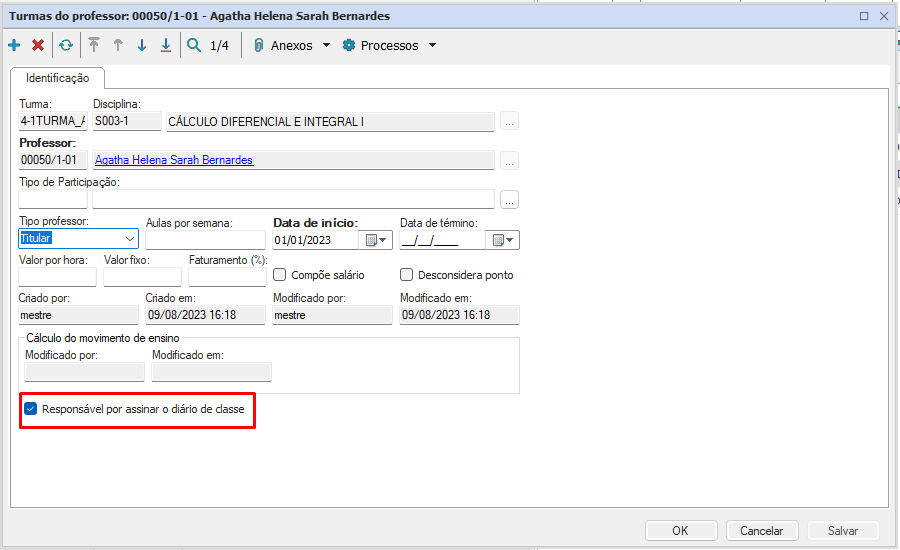Click Modificado em value 09/08/2023 16:18
The image size is (900, 550).
[460, 315]
